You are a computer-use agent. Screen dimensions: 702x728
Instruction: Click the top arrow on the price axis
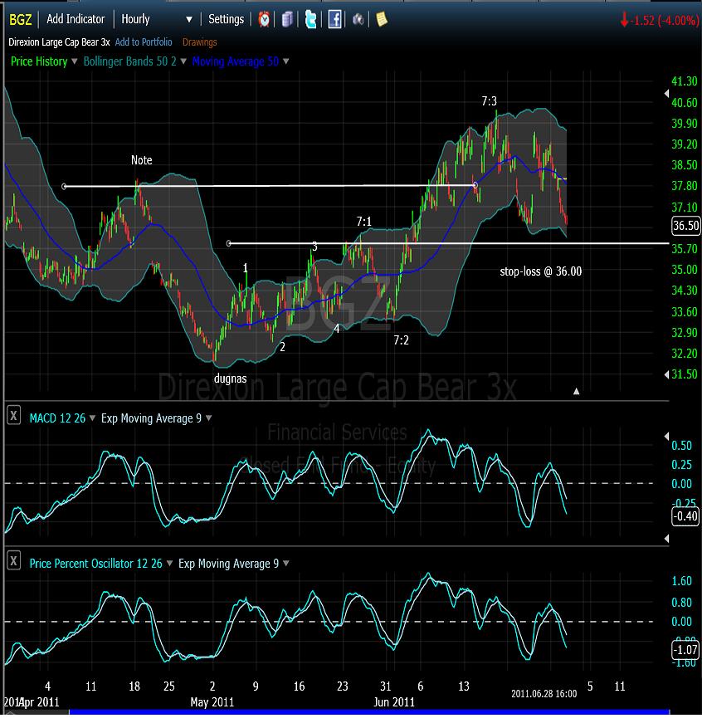[x=666, y=94]
